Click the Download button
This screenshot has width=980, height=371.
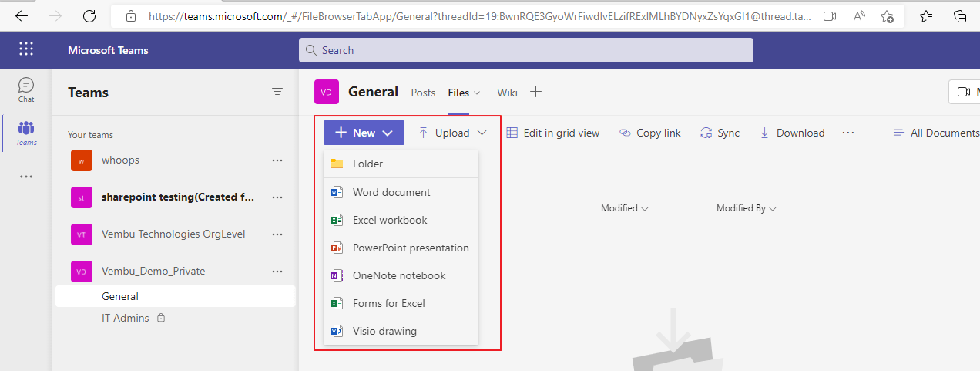(792, 133)
